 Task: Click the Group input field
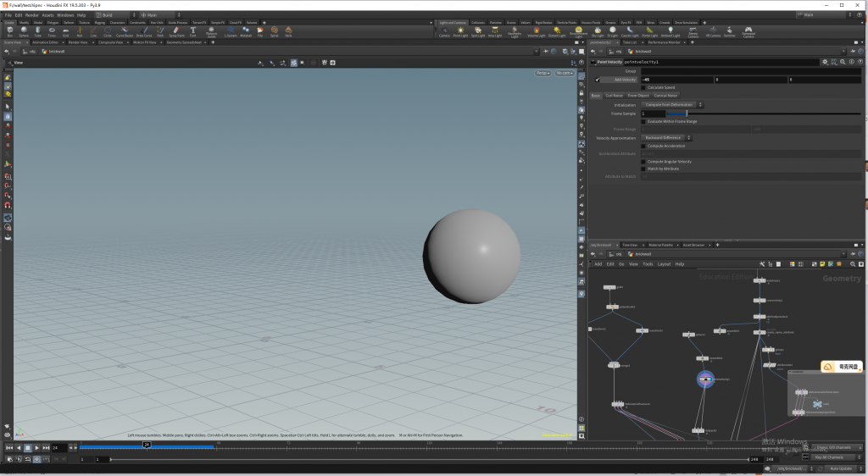751,71
